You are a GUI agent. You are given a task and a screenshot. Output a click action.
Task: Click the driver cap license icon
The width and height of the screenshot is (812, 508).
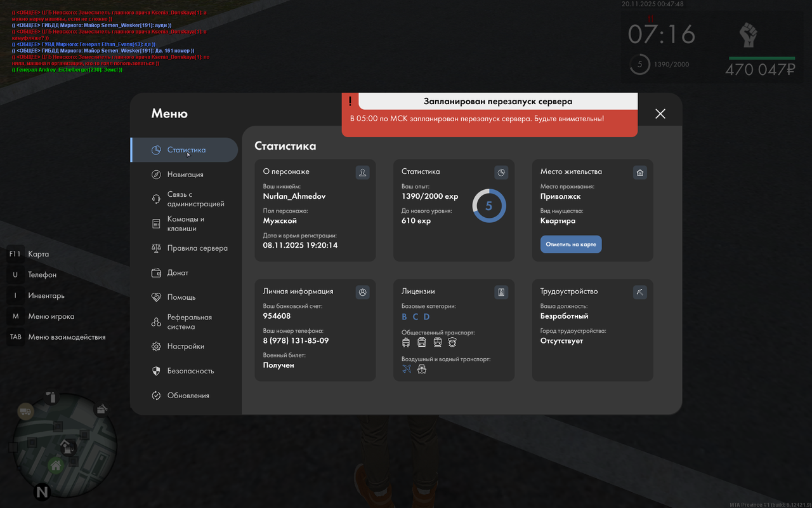(452, 342)
